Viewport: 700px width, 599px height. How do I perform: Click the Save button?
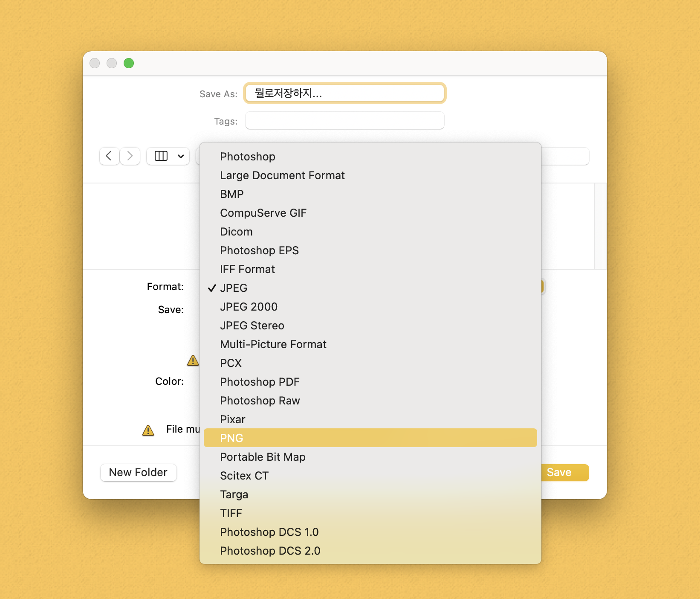pos(564,473)
